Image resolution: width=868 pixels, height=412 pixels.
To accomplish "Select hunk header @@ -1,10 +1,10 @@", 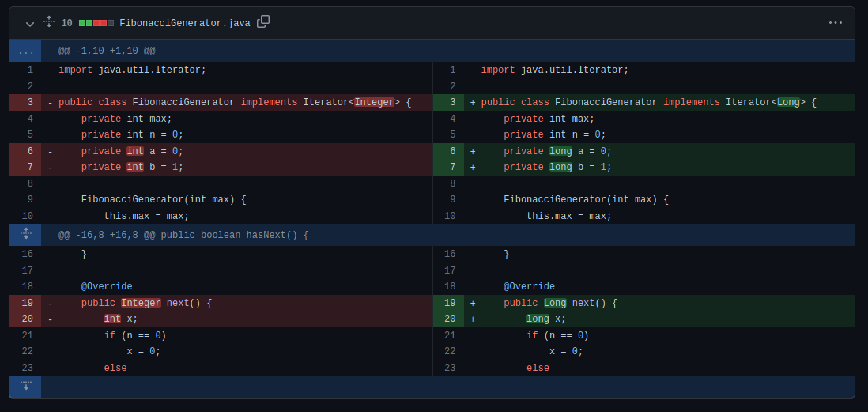I will click(x=107, y=51).
